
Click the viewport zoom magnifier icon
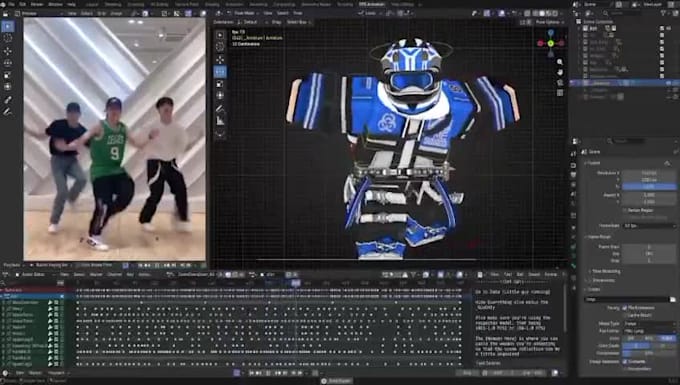click(x=560, y=62)
